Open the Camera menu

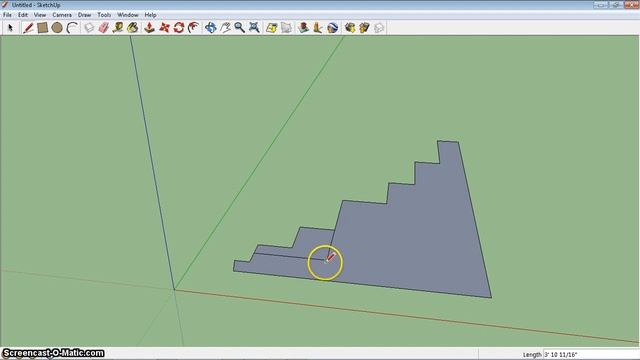click(62, 15)
